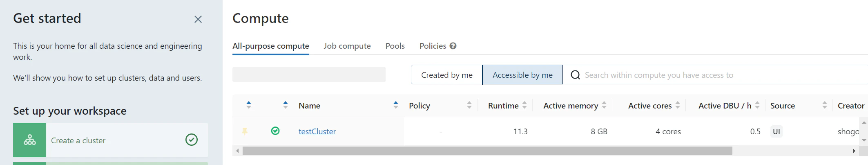The width and height of the screenshot is (868, 165).
Task: Click the Creator column header
Action: 851,106
